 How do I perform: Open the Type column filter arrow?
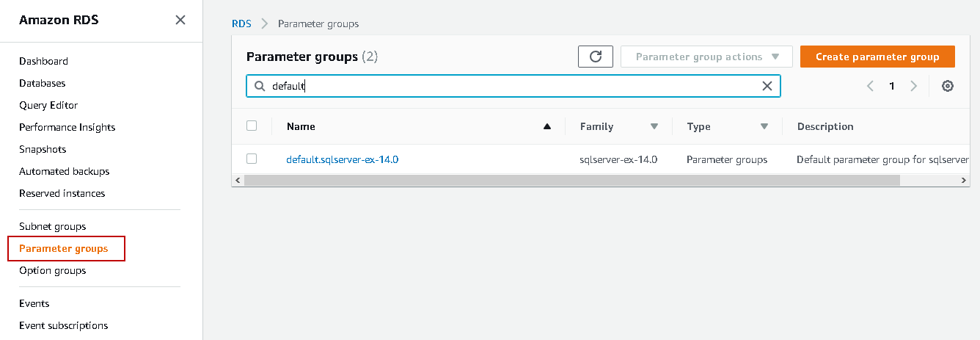pyautogui.click(x=764, y=126)
